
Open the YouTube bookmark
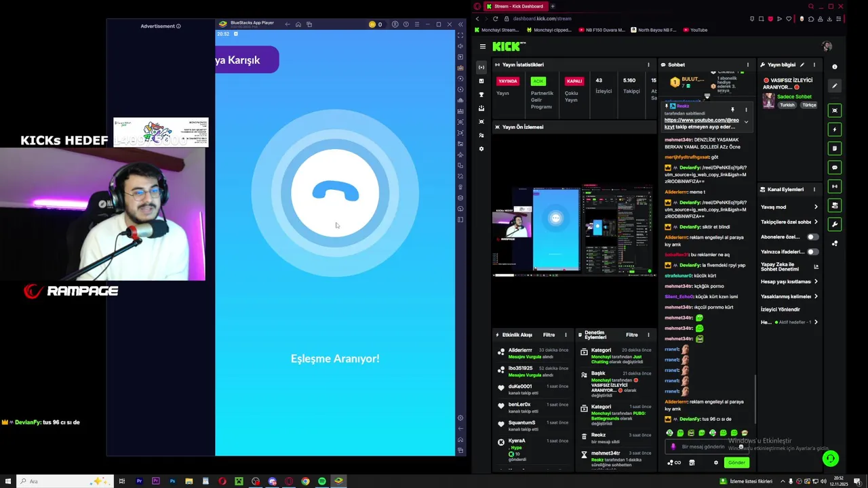tap(695, 30)
